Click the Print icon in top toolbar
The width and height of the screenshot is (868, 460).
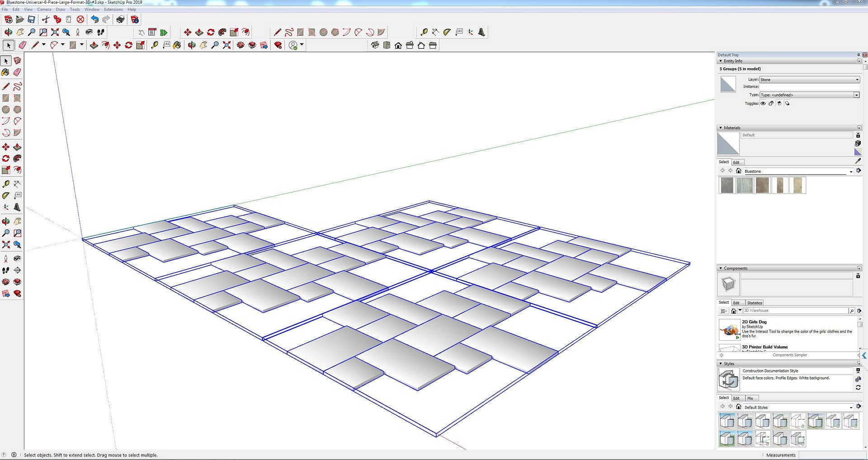(120, 19)
